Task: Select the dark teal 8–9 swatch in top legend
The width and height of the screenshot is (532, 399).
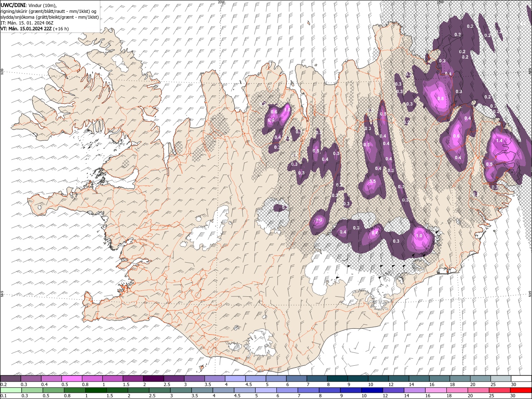Action: click(x=337, y=379)
